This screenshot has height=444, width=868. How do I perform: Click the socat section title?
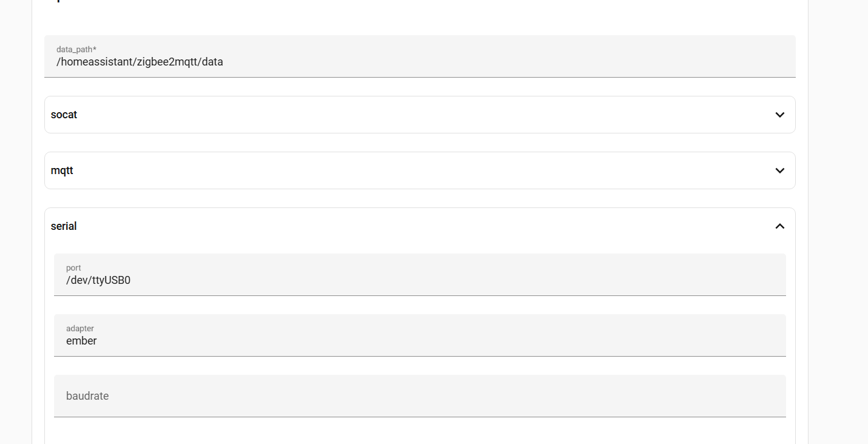[64, 115]
